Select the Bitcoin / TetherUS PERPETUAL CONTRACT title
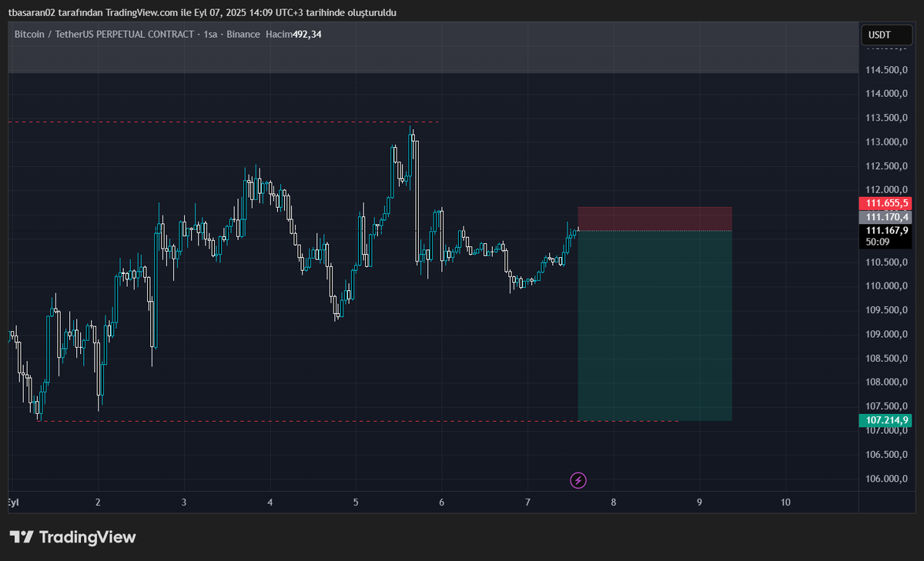The height and width of the screenshot is (561, 924). coord(104,35)
